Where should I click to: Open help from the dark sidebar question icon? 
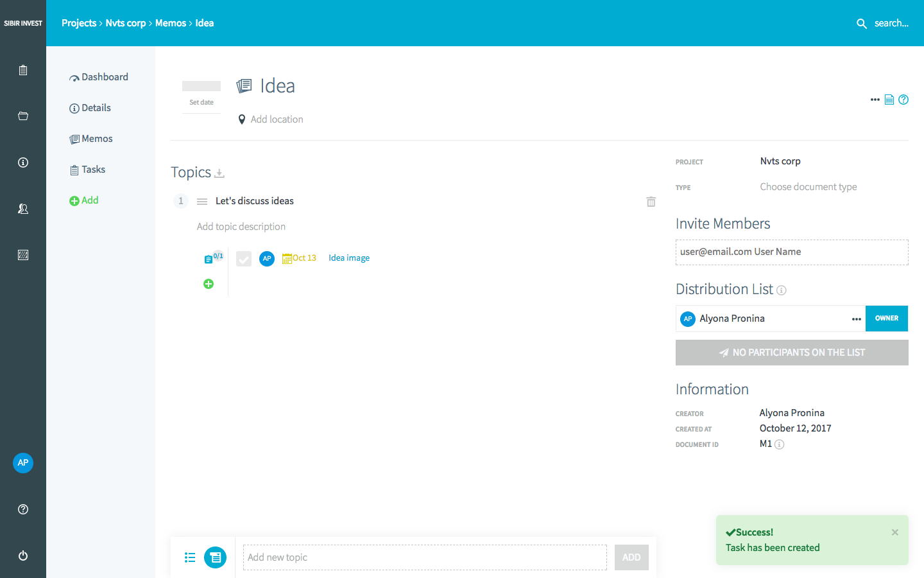click(23, 509)
